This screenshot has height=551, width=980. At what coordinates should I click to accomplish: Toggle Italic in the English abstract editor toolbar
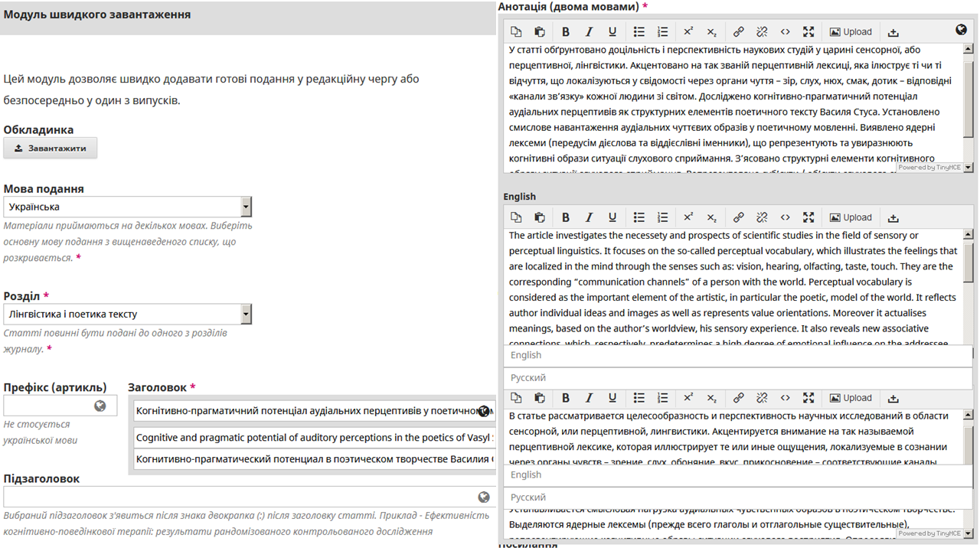tap(589, 217)
